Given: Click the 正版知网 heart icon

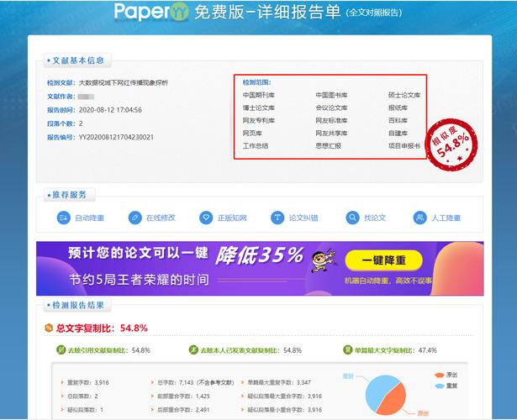Looking at the screenshot, I should tap(206, 218).
